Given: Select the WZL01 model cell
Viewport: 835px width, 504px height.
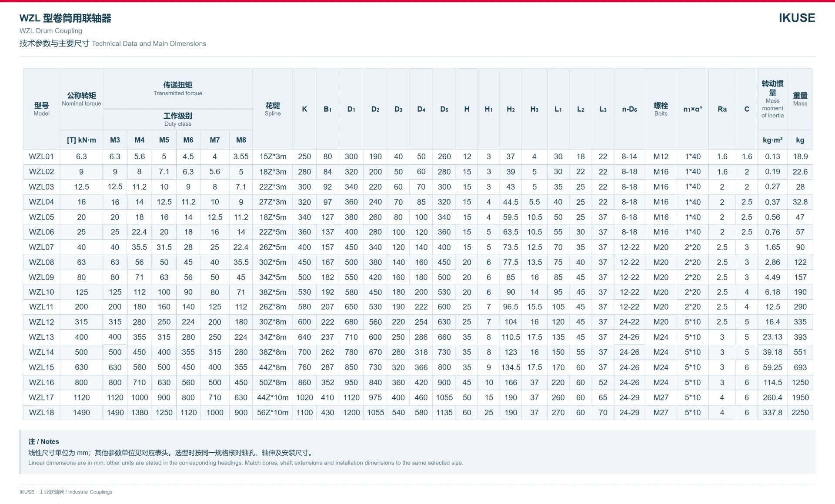Looking at the screenshot, I should point(41,157).
